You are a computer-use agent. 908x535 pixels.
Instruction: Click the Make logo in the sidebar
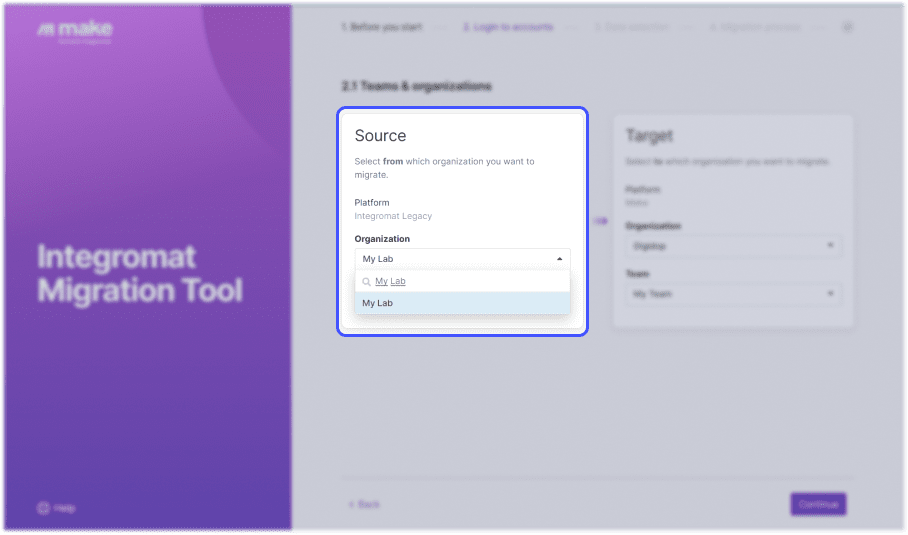75,31
